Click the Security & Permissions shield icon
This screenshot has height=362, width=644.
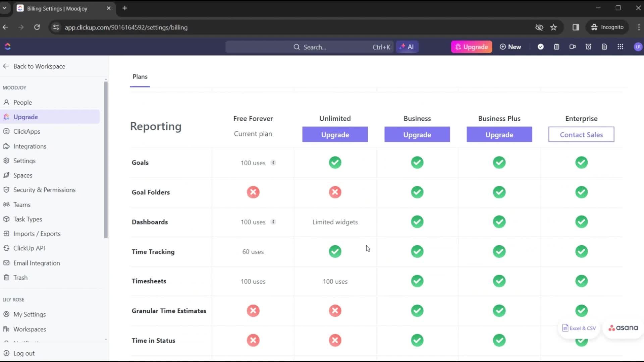[6, 190]
